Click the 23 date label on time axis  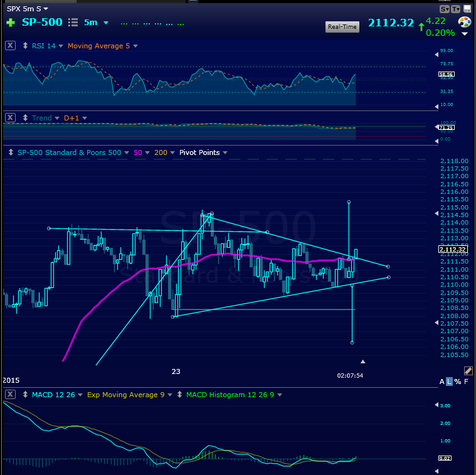(x=176, y=371)
